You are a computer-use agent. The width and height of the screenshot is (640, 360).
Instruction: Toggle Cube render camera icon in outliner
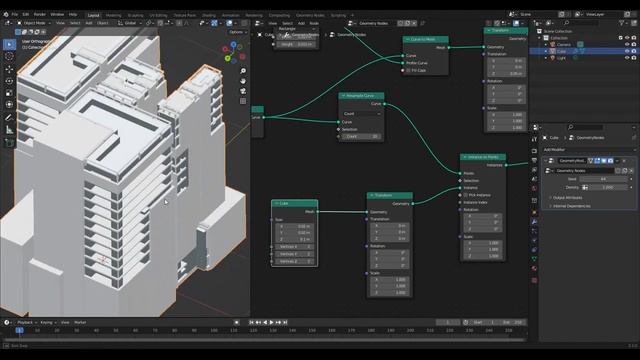point(634,51)
